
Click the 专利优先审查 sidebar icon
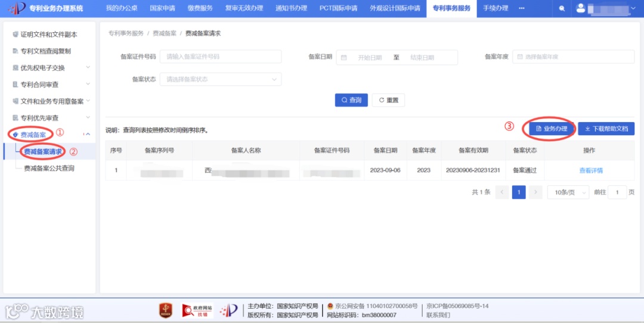pyautogui.click(x=16, y=118)
